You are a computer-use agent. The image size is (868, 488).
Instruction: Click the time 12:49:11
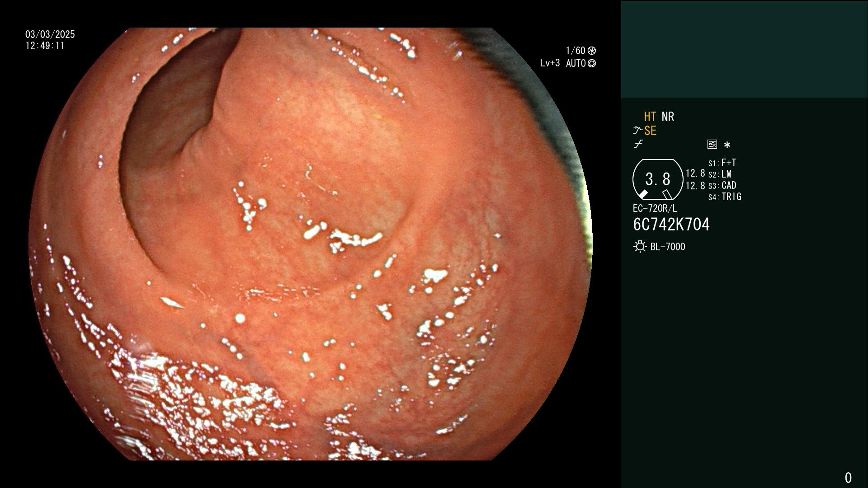[45, 46]
